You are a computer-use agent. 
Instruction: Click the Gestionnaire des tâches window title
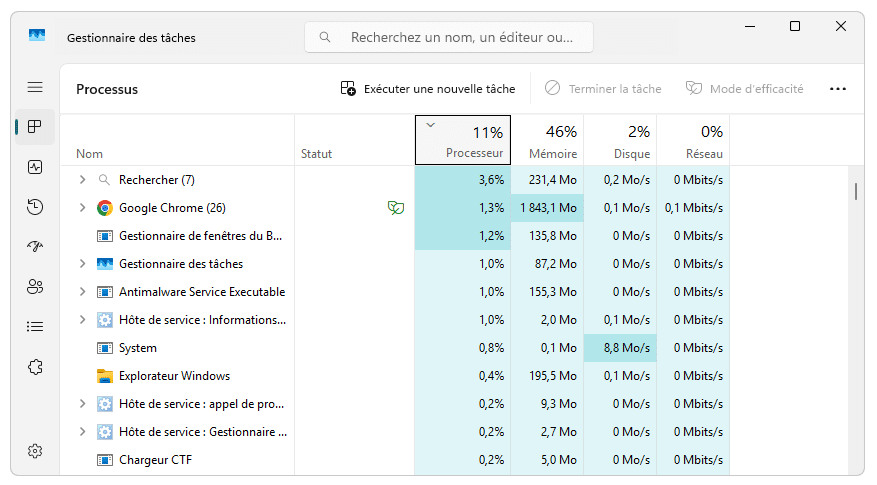pos(131,37)
